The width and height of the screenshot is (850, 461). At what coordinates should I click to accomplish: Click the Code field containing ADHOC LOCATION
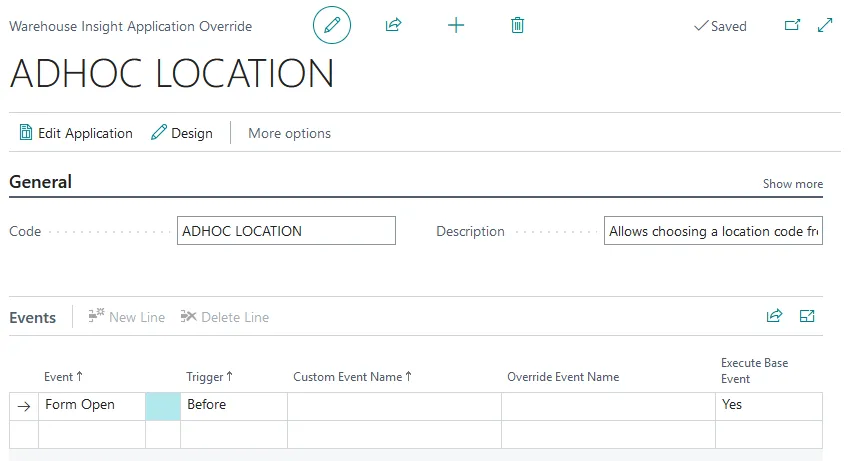[286, 231]
